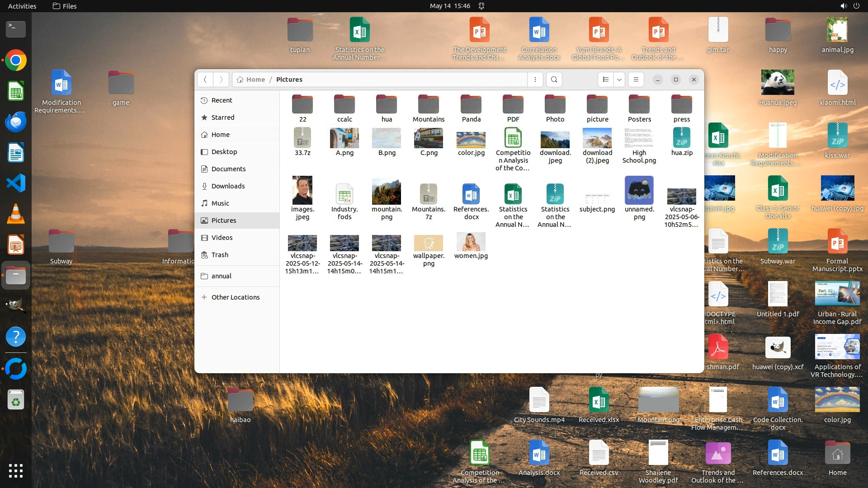Viewport: 868px width, 488px height.
Task: Open Activities overview in top bar
Action: point(22,6)
